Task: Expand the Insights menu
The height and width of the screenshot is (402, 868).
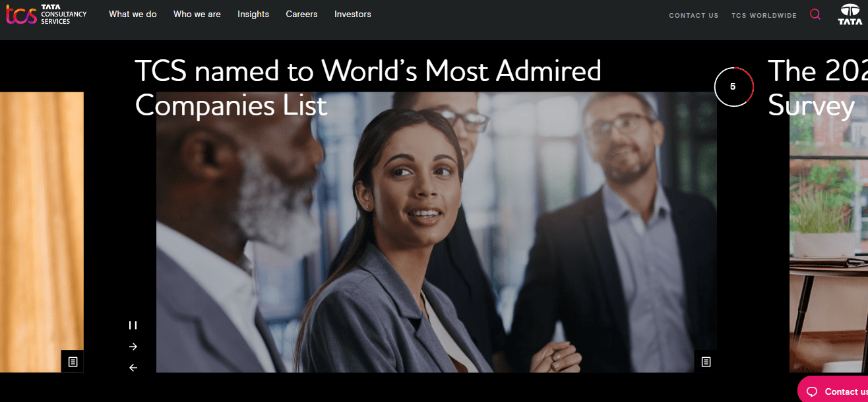Action: pyautogui.click(x=253, y=14)
